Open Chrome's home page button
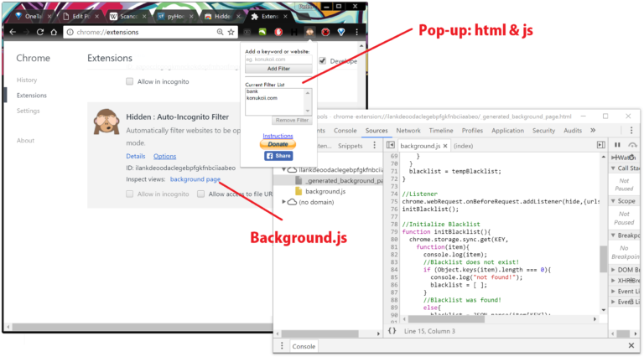 click(54, 32)
